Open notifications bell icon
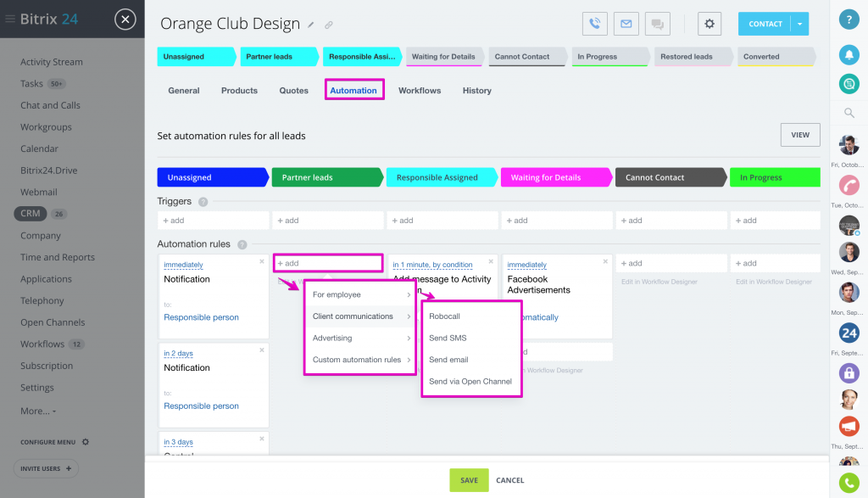 (849, 54)
